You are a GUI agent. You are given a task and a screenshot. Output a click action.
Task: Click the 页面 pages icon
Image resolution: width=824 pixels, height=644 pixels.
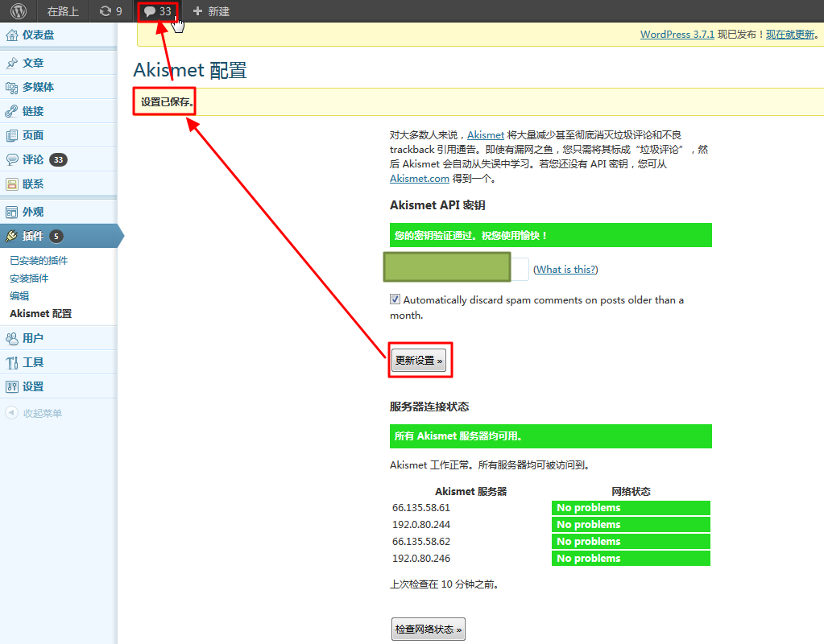pos(11,135)
